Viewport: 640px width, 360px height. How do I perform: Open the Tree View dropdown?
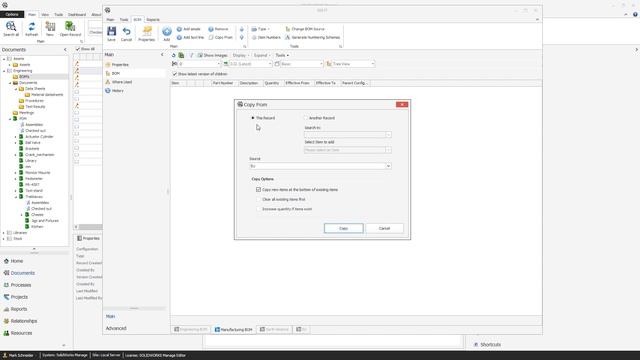372,64
